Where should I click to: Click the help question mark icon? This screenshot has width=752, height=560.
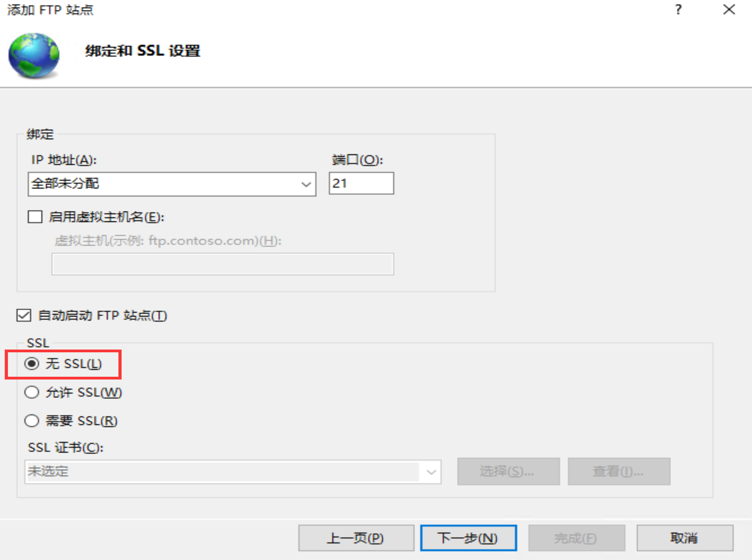point(678,9)
